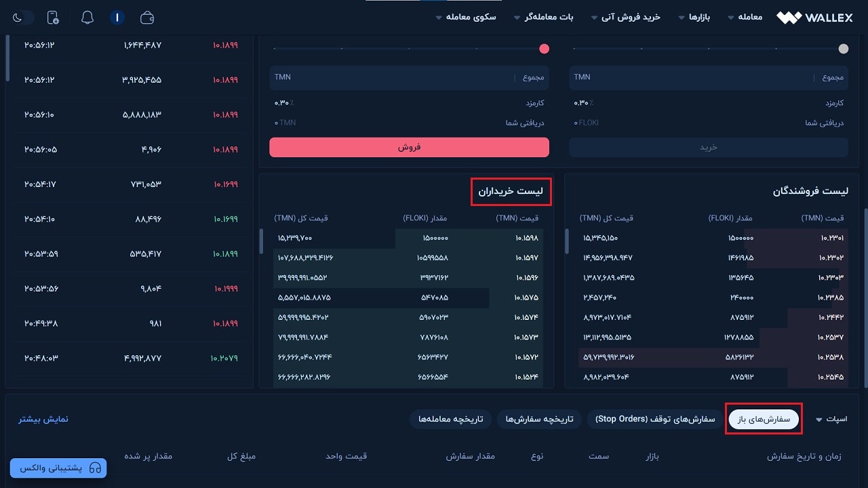Select seller price ۱۰.۲۳۸۵ row

712,298
